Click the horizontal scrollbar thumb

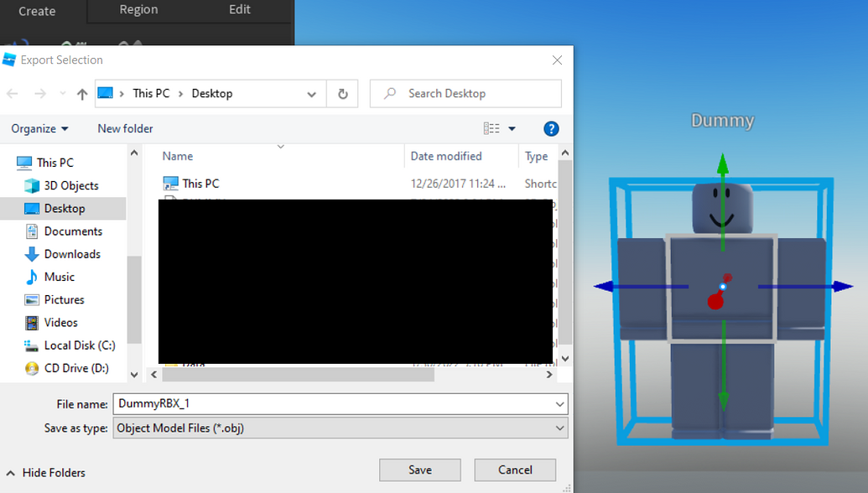298,375
